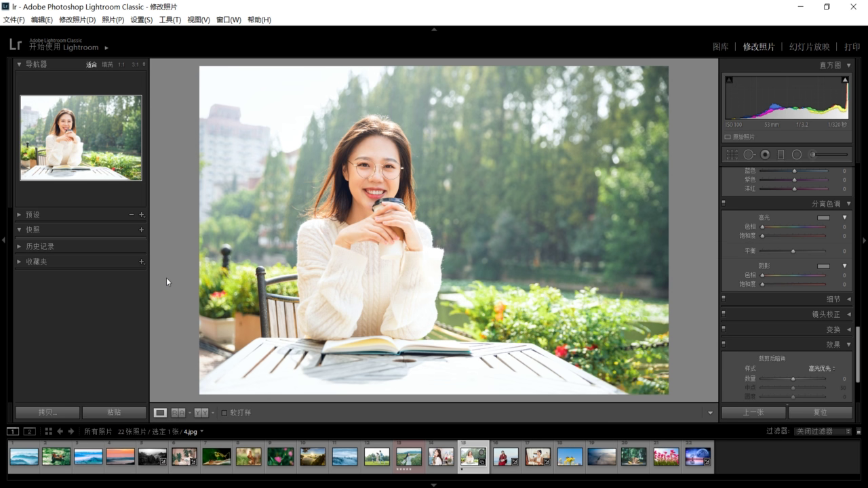The image size is (868, 488).
Task: Open the 修改照片(D) menu
Action: 77,20
